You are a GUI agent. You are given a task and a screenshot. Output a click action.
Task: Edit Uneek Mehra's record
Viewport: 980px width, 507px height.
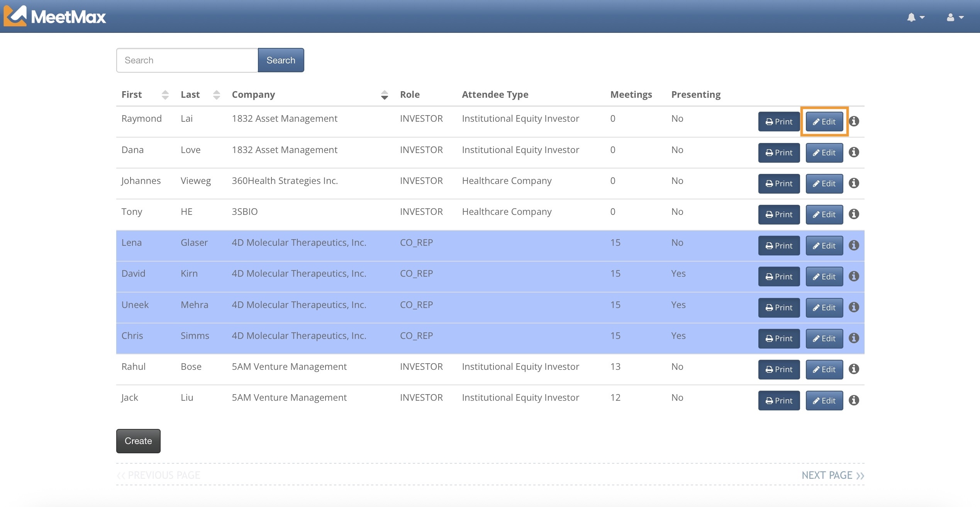tap(824, 308)
